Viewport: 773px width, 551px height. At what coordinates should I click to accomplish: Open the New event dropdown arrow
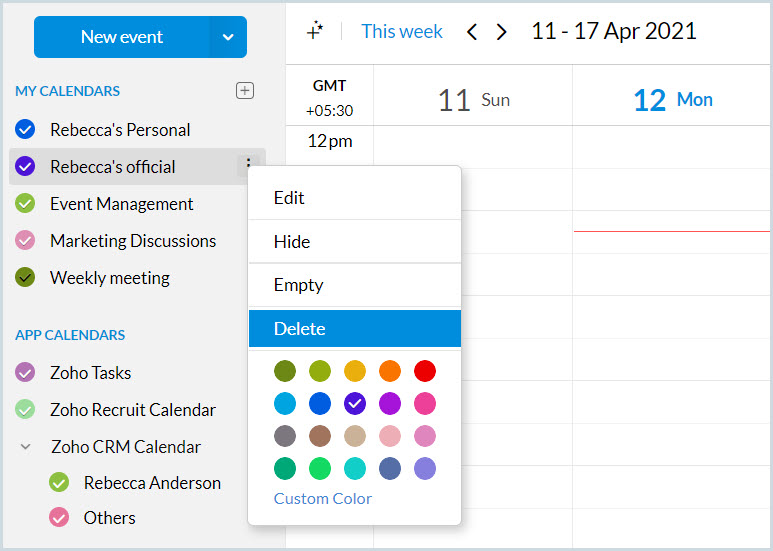point(228,37)
